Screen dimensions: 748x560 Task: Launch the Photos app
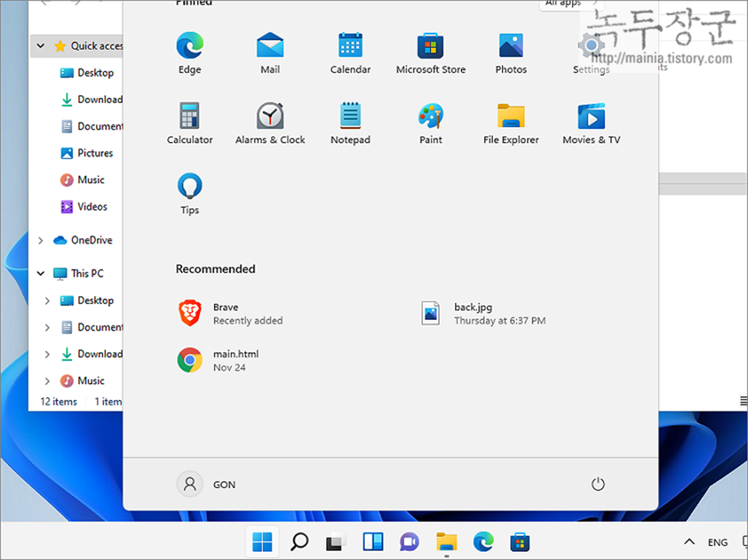coord(510,54)
